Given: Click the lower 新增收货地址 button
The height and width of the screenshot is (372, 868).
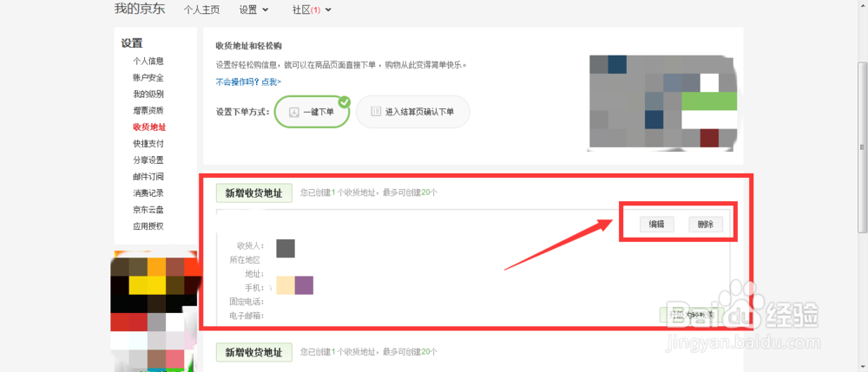Looking at the screenshot, I should pyautogui.click(x=253, y=351).
